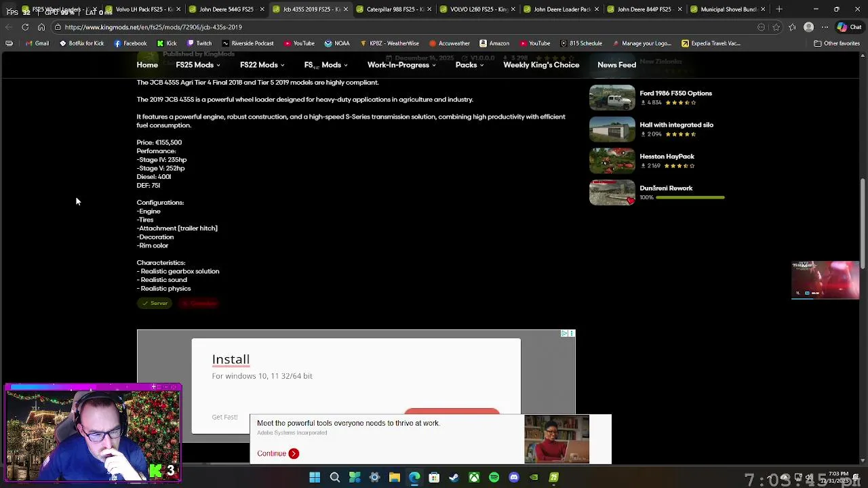Open Discord from the taskbar
The height and width of the screenshot is (488, 868).
514,478
